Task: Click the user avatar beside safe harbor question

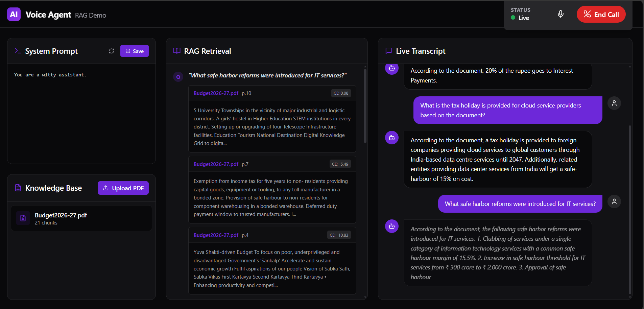Action: pyautogui.click(x=614, y=201)
